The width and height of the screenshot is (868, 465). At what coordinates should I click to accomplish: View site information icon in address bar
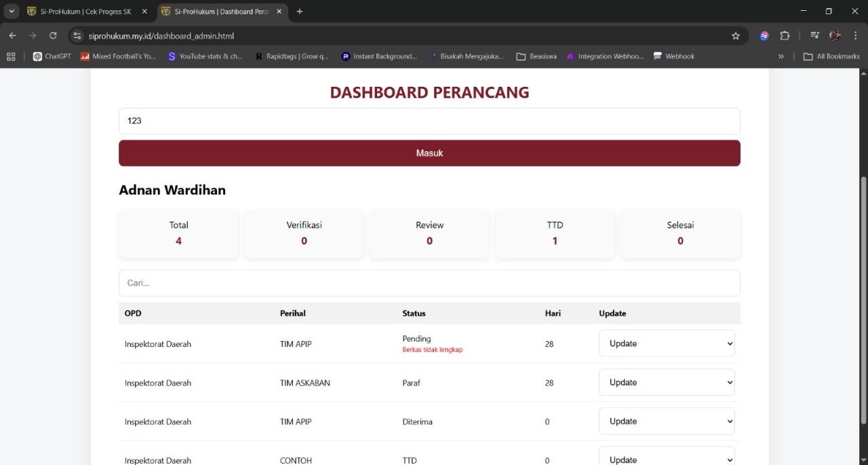coord(77,35)
